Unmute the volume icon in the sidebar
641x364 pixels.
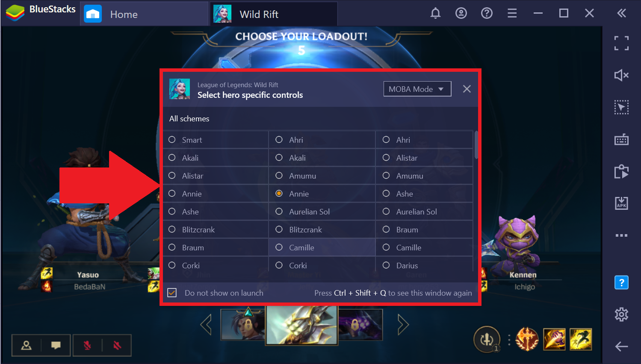621,75
